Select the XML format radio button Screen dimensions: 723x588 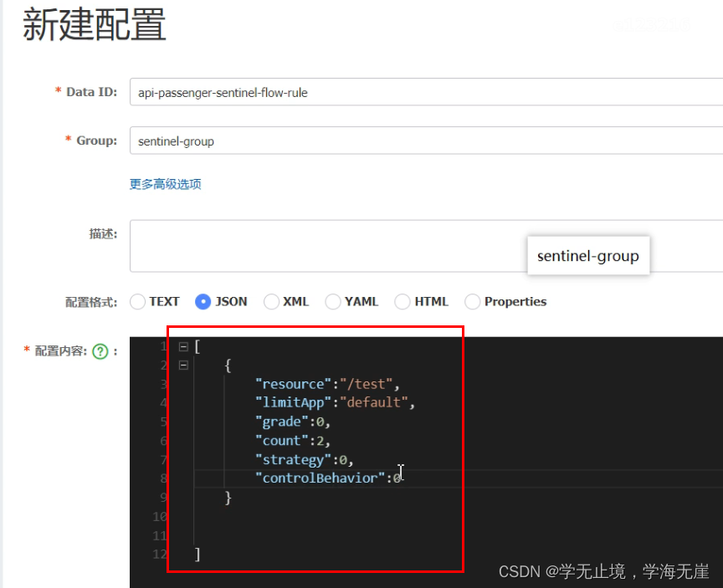click(271, 301)
